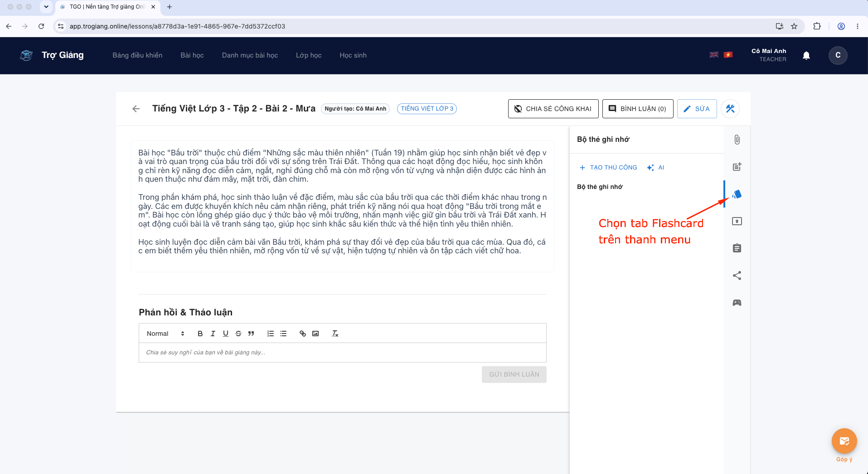Viewport: 868px width, 474px height.
Task: Open the share tab in sidebar
Action: (x=737, y=276)
